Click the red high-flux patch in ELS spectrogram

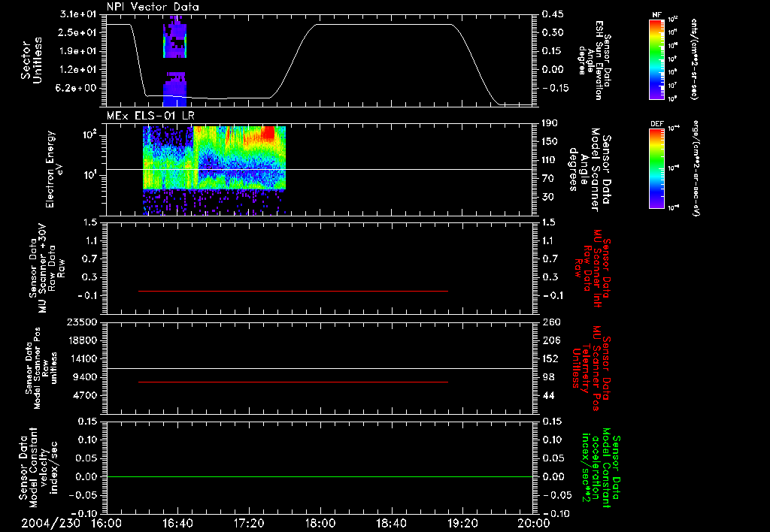click(x=268, y=132)
